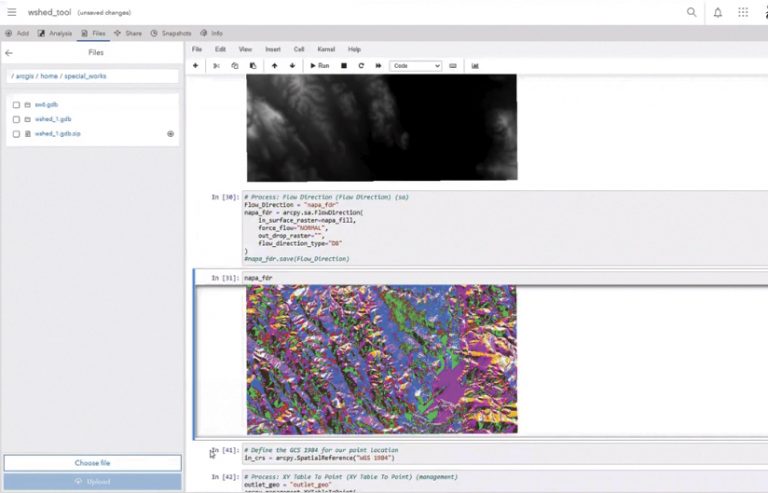Screen dimensions: 768x493
Task: Open the notebook Help menu
Action: click(354, 49)
